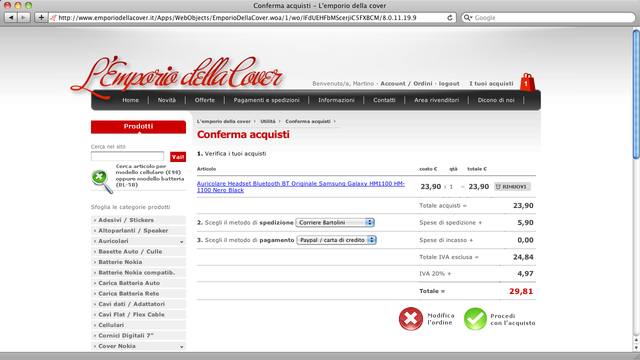
Task: Click the site favicon in address bar
Action: pyautogui.click(x=53, y=18)
